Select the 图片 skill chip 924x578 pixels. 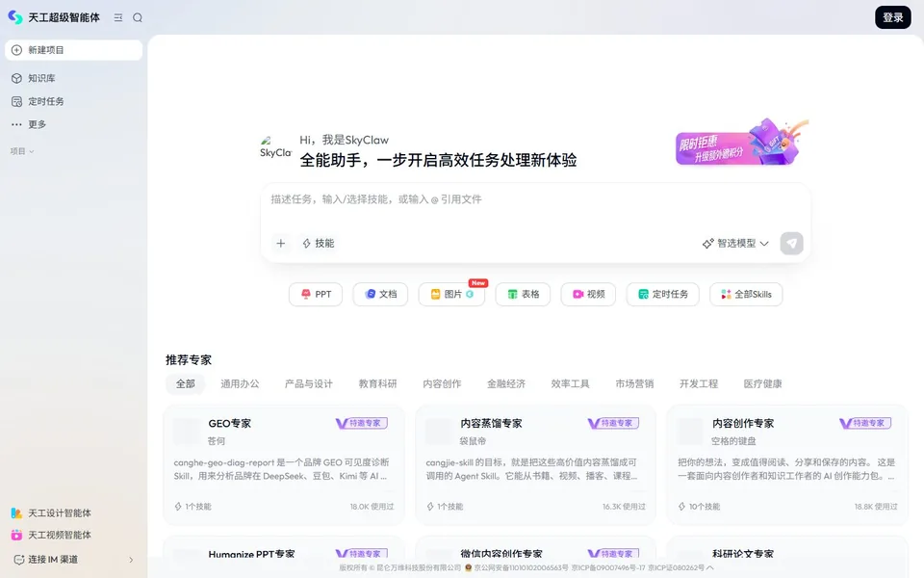(452, 295)
